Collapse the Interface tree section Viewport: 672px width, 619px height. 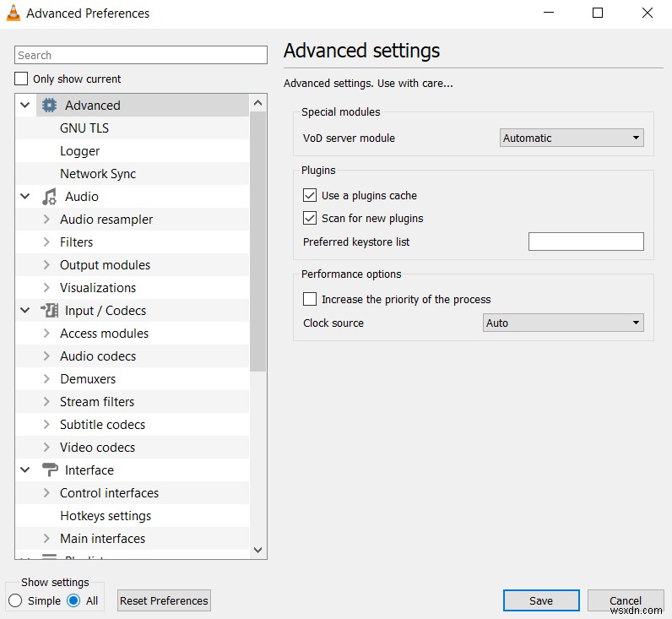pos(25,470)
